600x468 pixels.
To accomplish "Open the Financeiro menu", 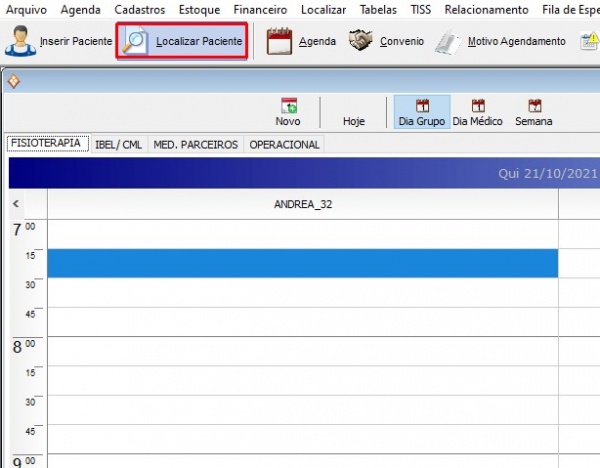I will point(259,10).
